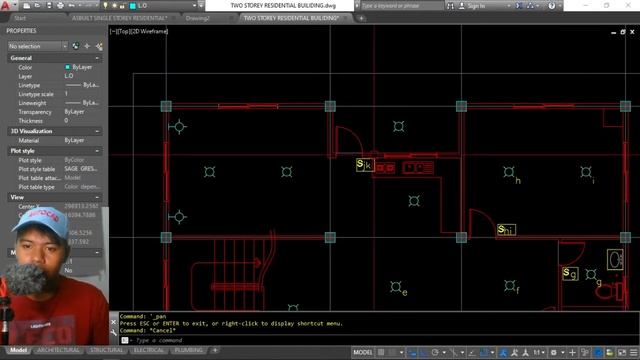Open the Help question mark icon

(551, 6)
